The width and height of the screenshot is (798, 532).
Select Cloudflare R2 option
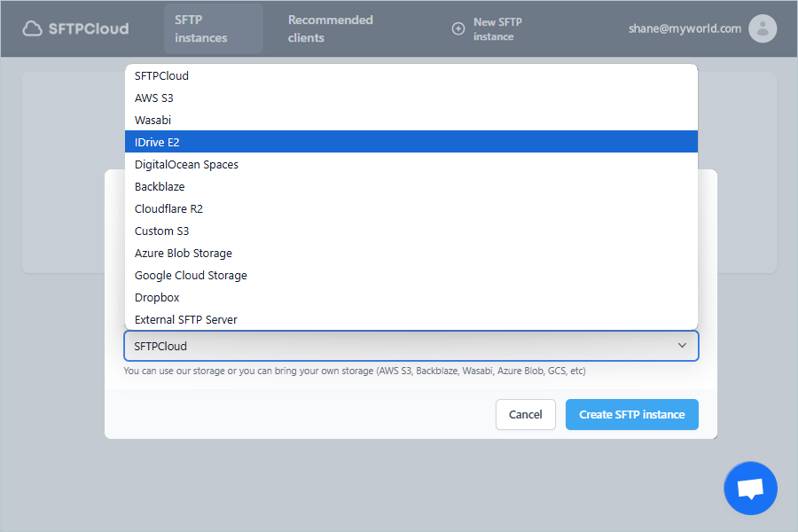(x=411, y=208)
